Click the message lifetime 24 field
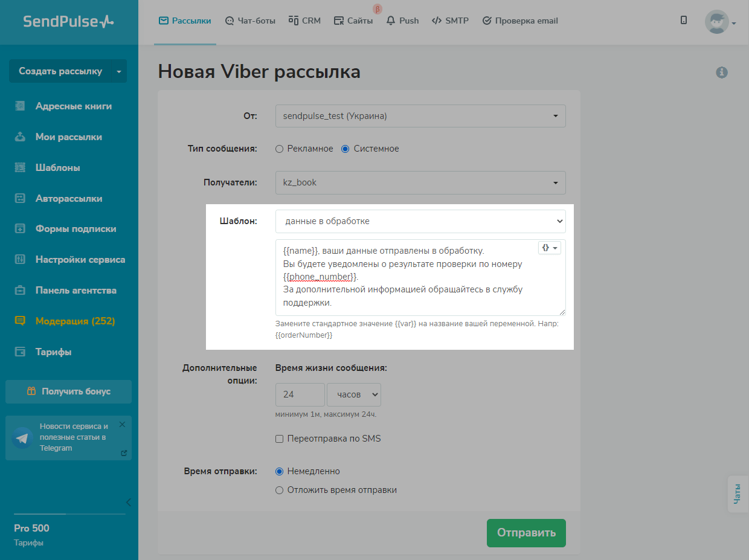The image size is (749, 560). click(300, 394)
